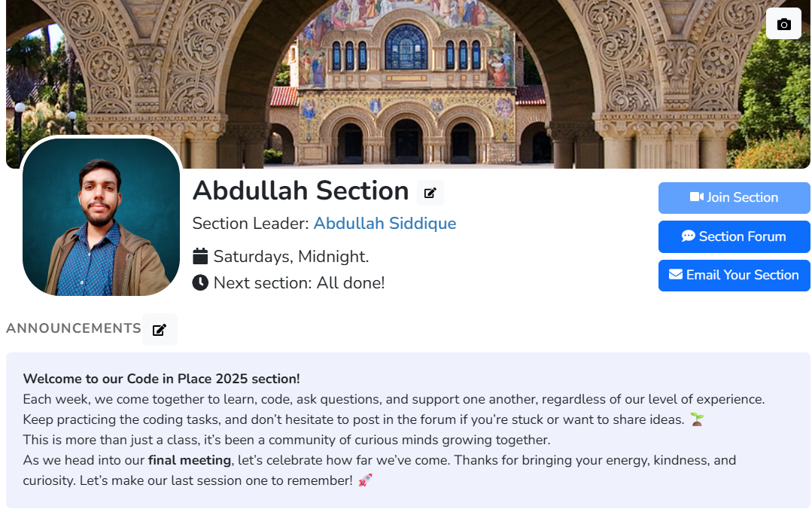Click the camera icon on the cover photo
The height and width of the screenshot is (509, 812).
click(x=783, y=23)
